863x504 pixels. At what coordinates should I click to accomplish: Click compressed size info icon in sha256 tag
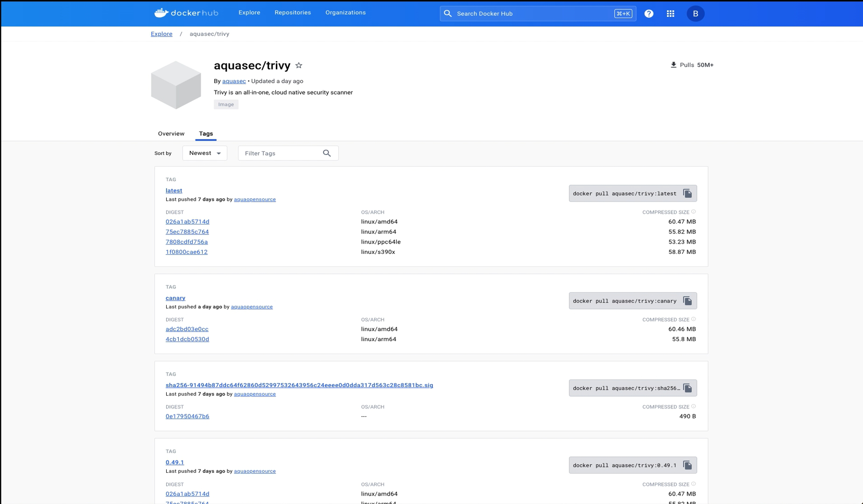tap(694, 406)
